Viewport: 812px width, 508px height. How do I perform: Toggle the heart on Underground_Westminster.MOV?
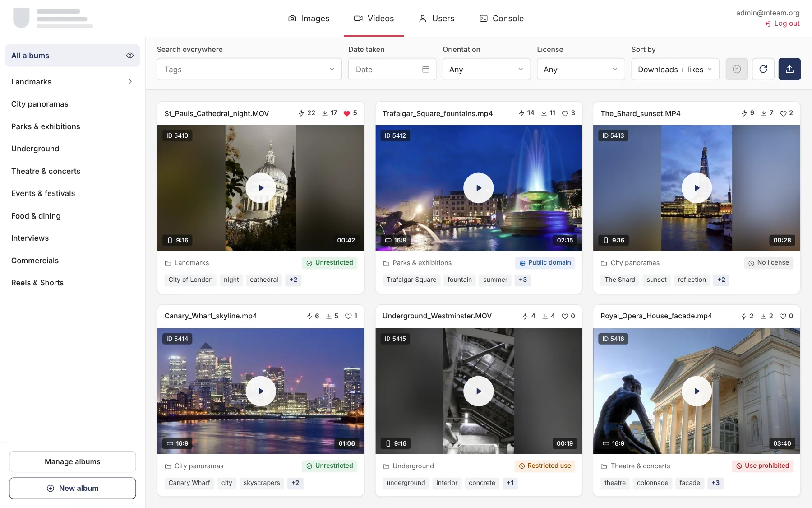click(x=565, y=317)
